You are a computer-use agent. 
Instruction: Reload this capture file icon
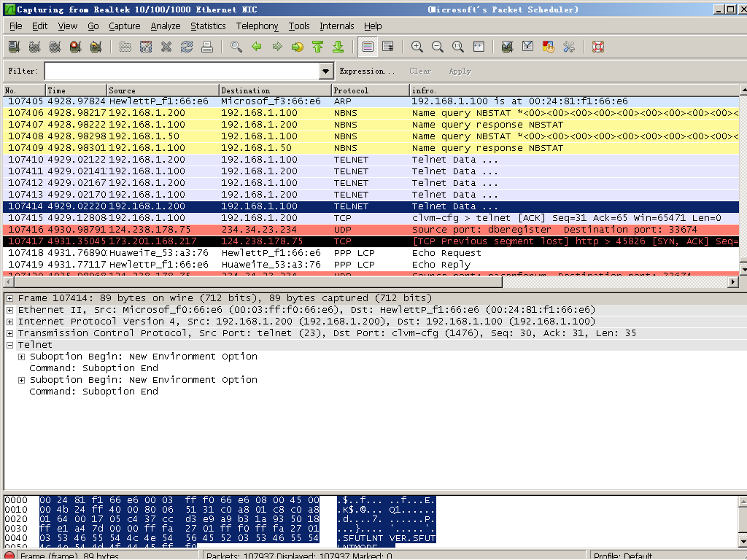coord(187,47)
